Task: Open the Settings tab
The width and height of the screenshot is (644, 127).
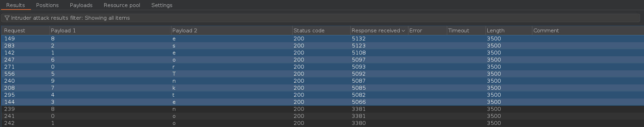Action: (162, 5)
